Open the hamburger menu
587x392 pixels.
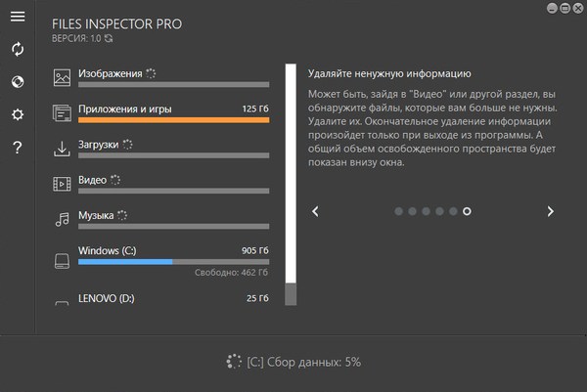(17, 17)
